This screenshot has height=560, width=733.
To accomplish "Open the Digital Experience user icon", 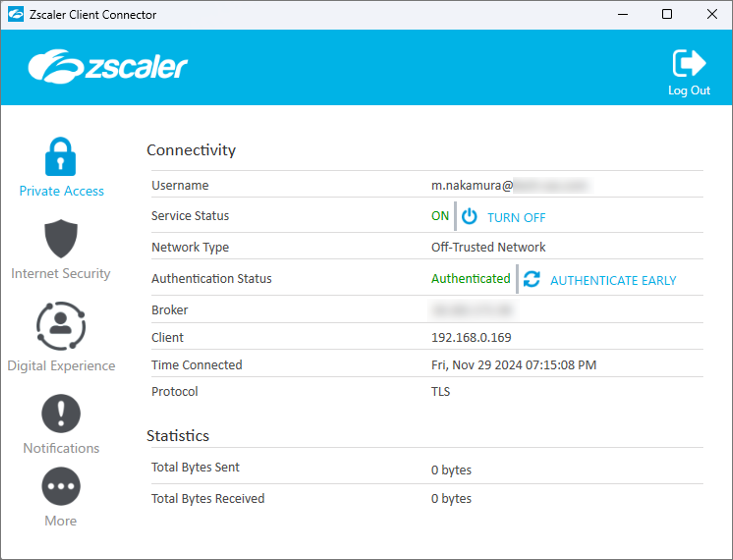I will click(61, 326).
